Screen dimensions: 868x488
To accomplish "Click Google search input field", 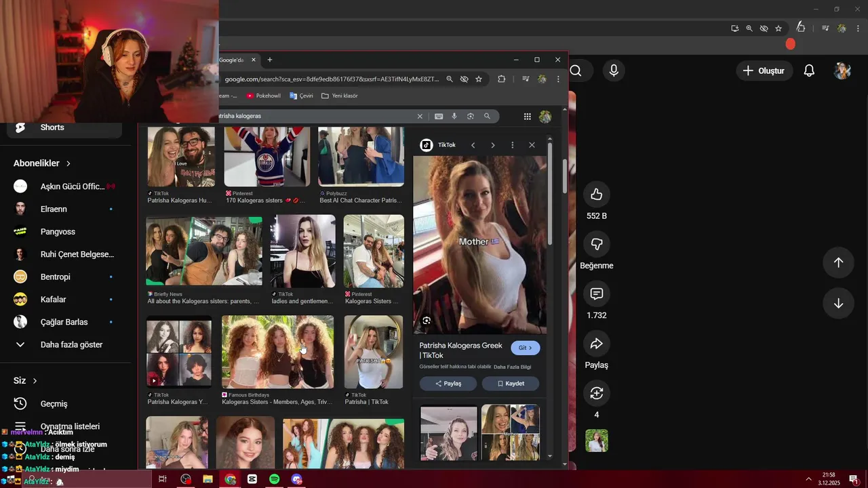I will [315, 117].
